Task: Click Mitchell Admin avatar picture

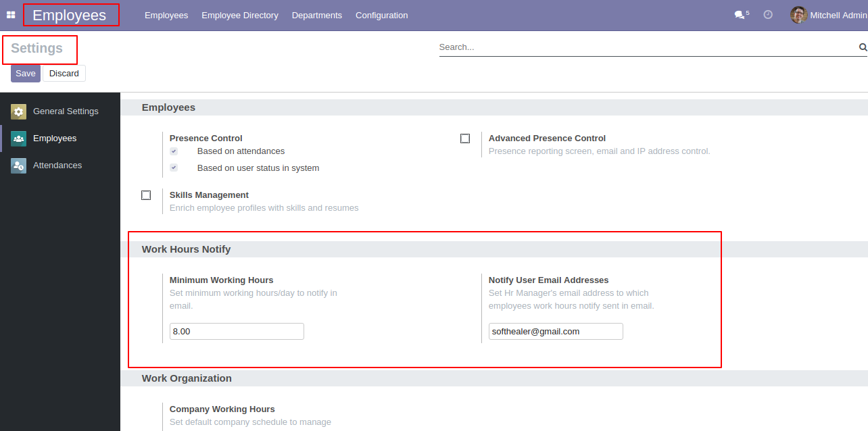Action: click(x=798, y=15)
